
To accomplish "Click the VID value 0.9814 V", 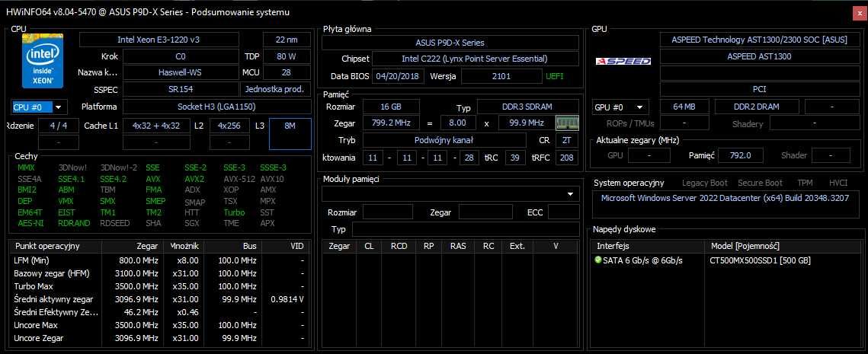I will click(287, 299).
